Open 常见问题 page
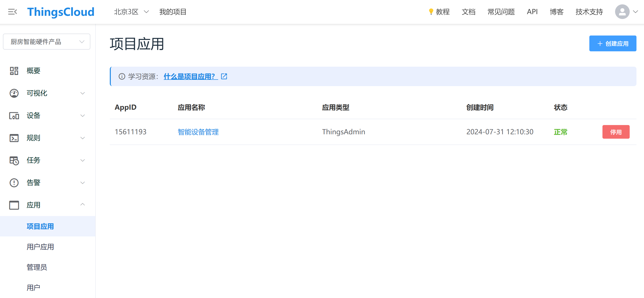The width and height of the screenshot is (644, 298). coord(501,12)
